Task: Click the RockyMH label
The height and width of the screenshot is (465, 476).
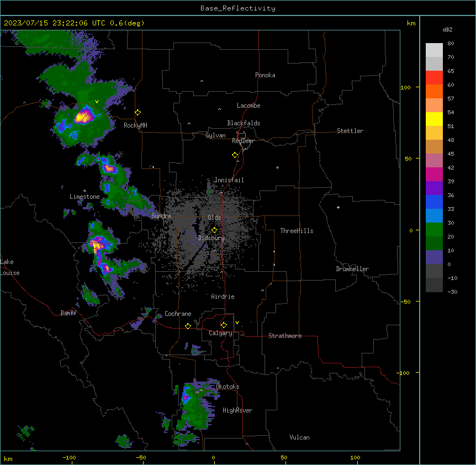Action: click(x=135, y=125)
